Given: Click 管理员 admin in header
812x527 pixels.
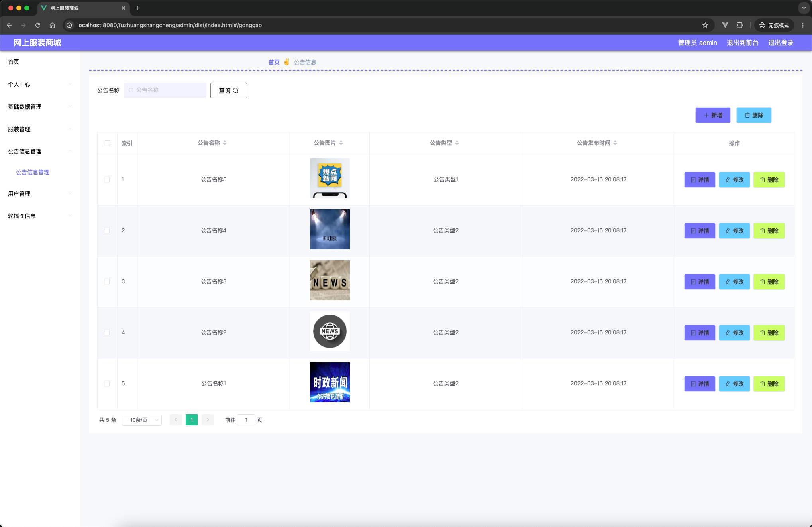Looking at the screenshot, I should pyautogui.click(x=697, y=43).
